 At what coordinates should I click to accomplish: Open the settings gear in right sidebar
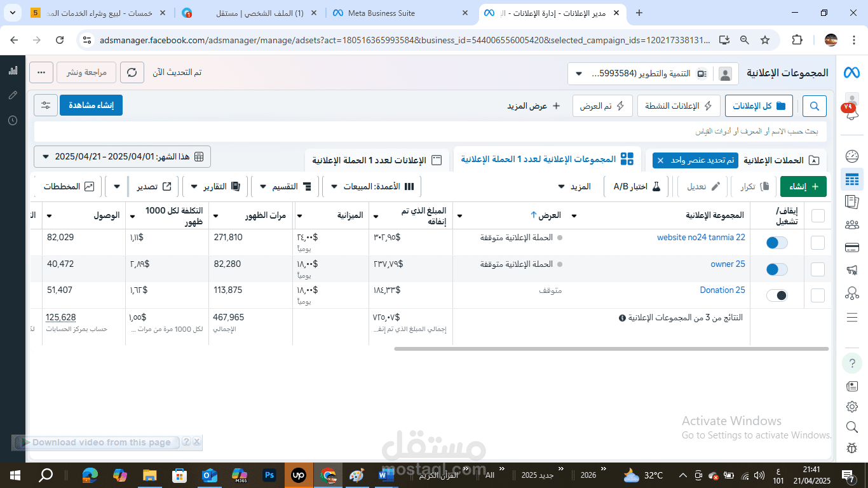coord(852,407)
